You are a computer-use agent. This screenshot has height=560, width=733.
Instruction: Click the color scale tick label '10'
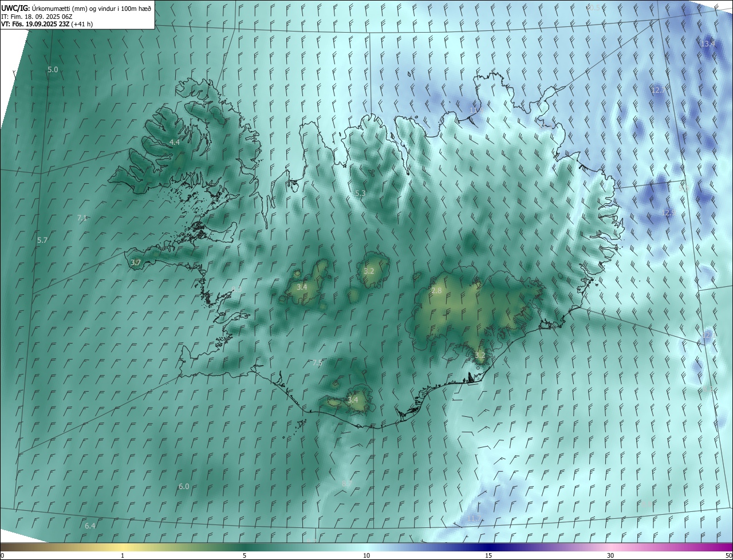click(366, 555)
